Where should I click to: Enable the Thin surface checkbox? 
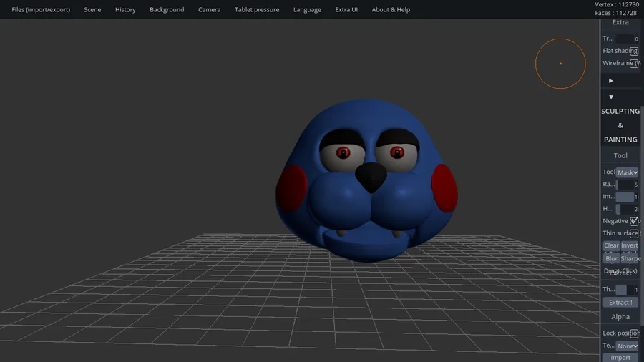pyautogui.click(x=634, y=233)
